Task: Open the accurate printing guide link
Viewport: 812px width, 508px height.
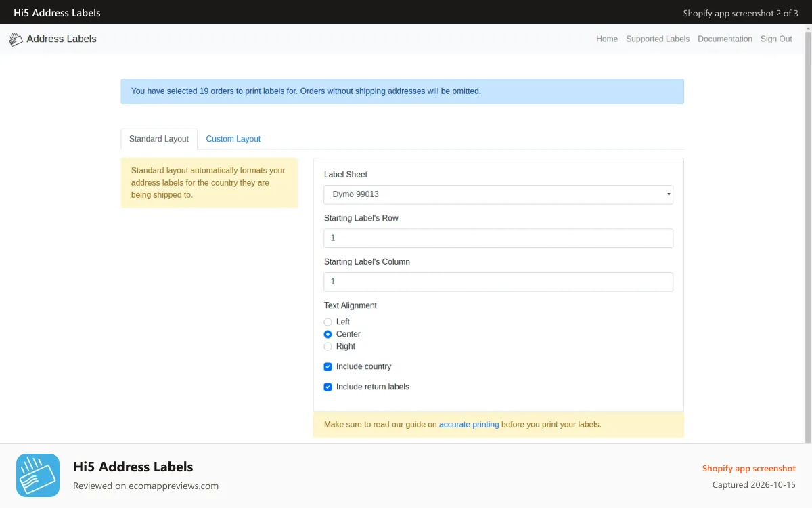Action: pos(469,425)
